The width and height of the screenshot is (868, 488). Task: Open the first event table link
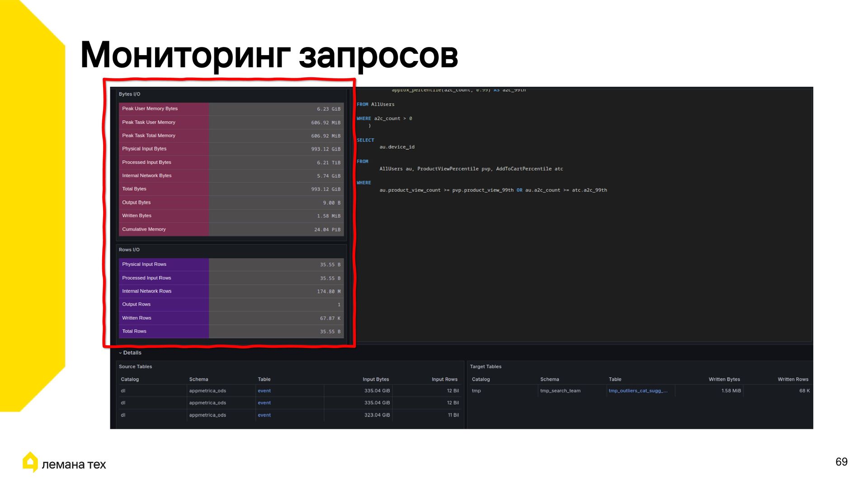pos(264,391)
